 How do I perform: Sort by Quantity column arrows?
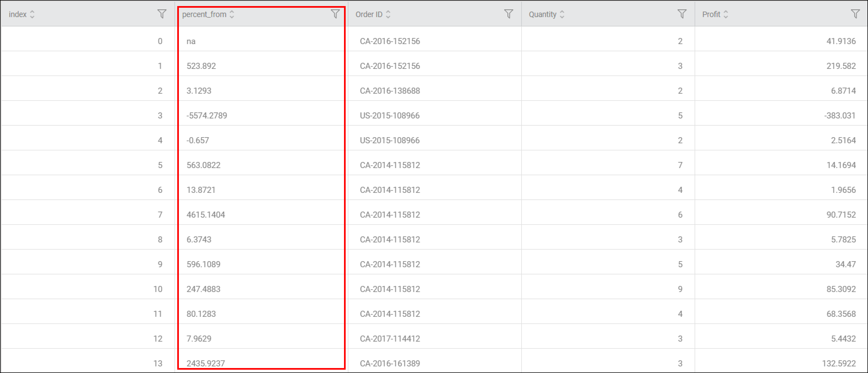tap(562, 14)
